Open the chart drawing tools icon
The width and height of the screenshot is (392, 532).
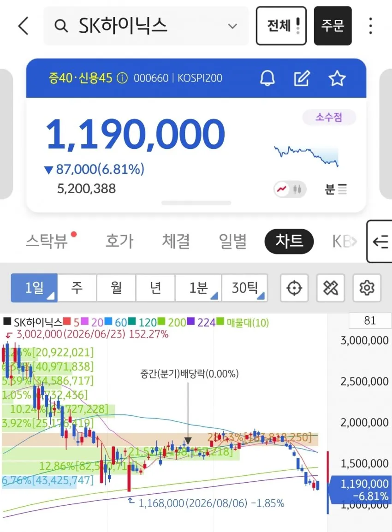point(331,288)
